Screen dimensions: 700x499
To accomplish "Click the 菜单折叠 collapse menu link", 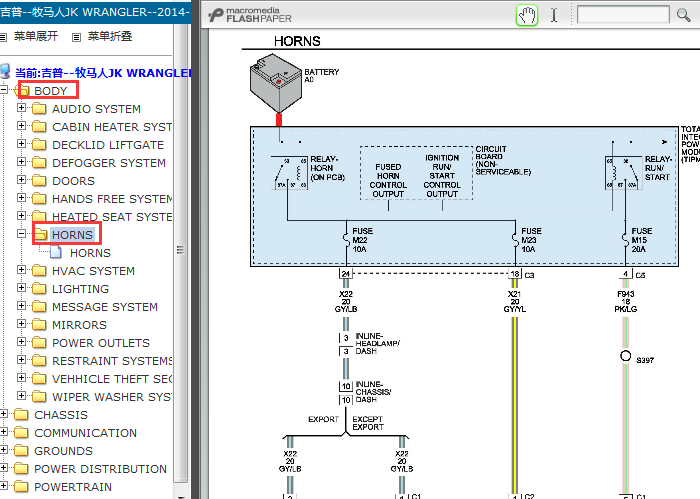I will pos(110,36).
